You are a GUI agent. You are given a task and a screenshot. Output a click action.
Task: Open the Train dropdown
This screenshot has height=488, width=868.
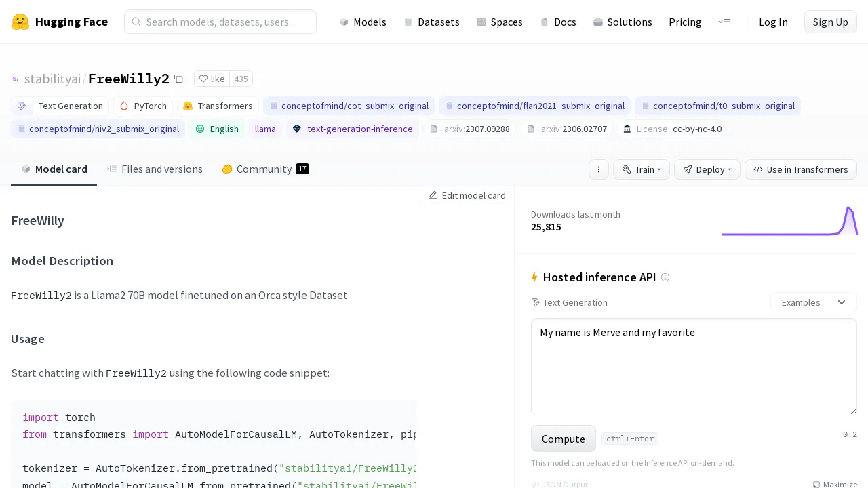point(642,169)
